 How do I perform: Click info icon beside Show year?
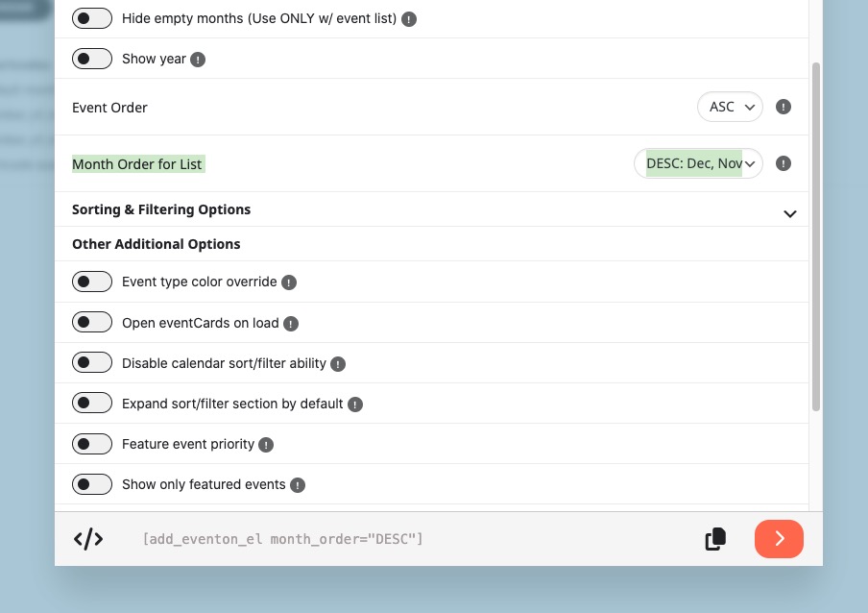[x=198, y=60]
